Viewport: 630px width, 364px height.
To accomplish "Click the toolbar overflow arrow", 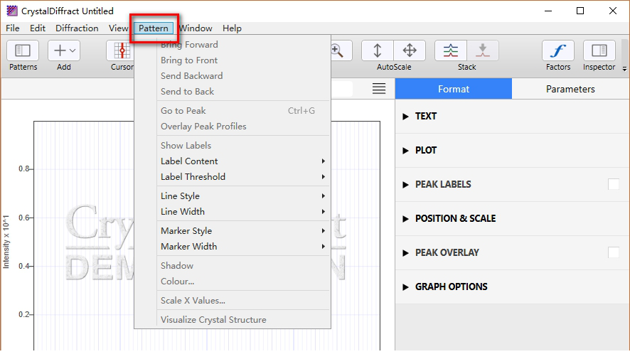I will 624,69.
